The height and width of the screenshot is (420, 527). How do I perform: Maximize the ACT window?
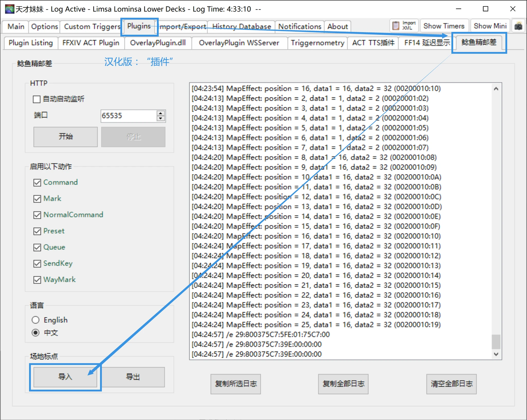click(x=485, y=9)
